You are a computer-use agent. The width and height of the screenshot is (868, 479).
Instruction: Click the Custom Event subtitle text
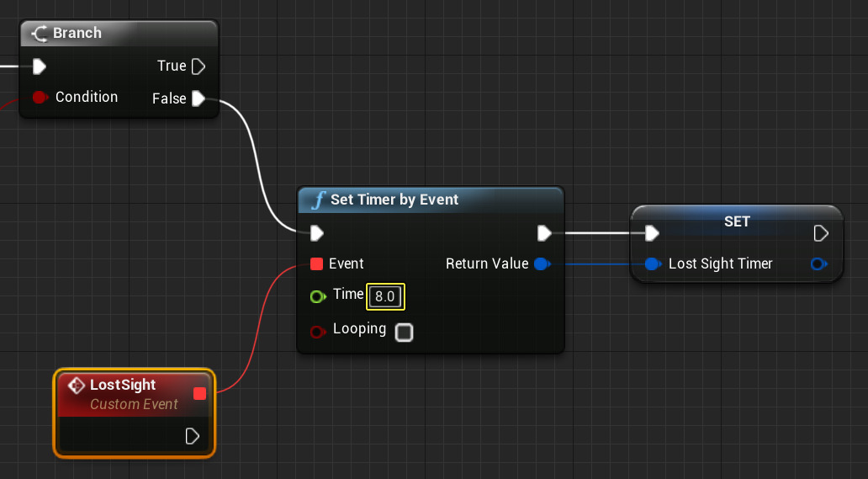(x=134, y=404)
